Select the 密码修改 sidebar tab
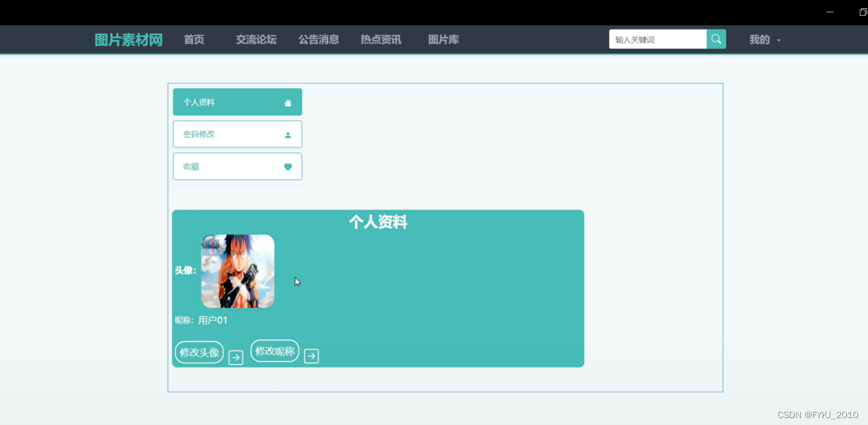 (x=237, y=134)
